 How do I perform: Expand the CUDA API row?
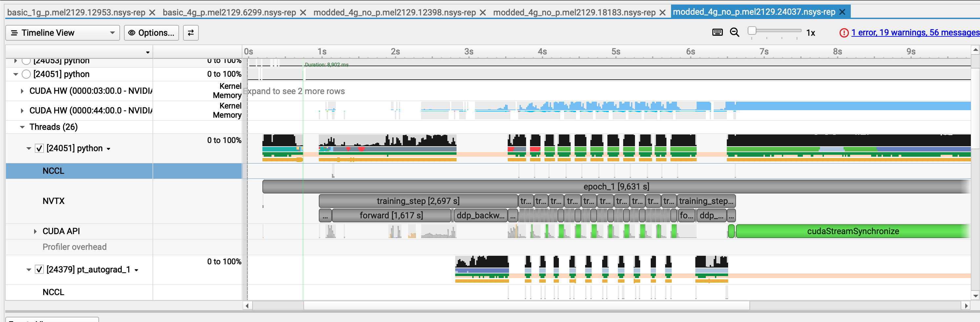[x=35, y=231]
